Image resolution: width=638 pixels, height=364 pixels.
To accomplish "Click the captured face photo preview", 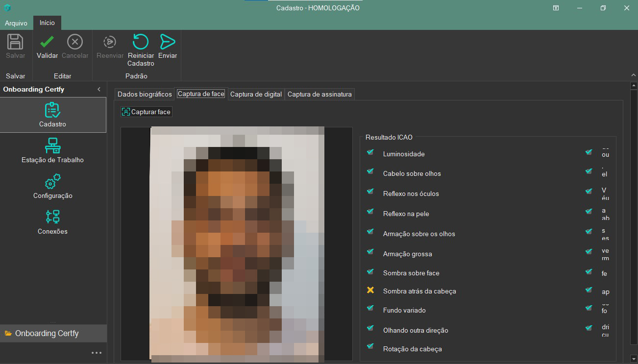I will [237, 244].
